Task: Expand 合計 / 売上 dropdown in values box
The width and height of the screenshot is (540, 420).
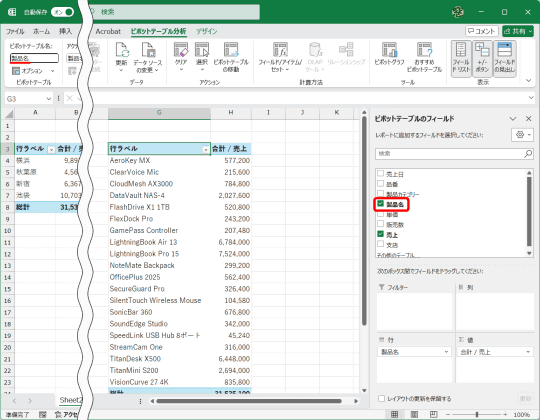Action: [528, 352]
